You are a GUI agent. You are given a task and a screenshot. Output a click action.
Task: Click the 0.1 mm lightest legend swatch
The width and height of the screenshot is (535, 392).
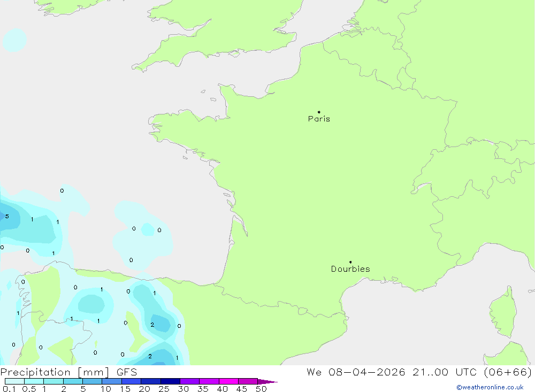click(14, 381)
